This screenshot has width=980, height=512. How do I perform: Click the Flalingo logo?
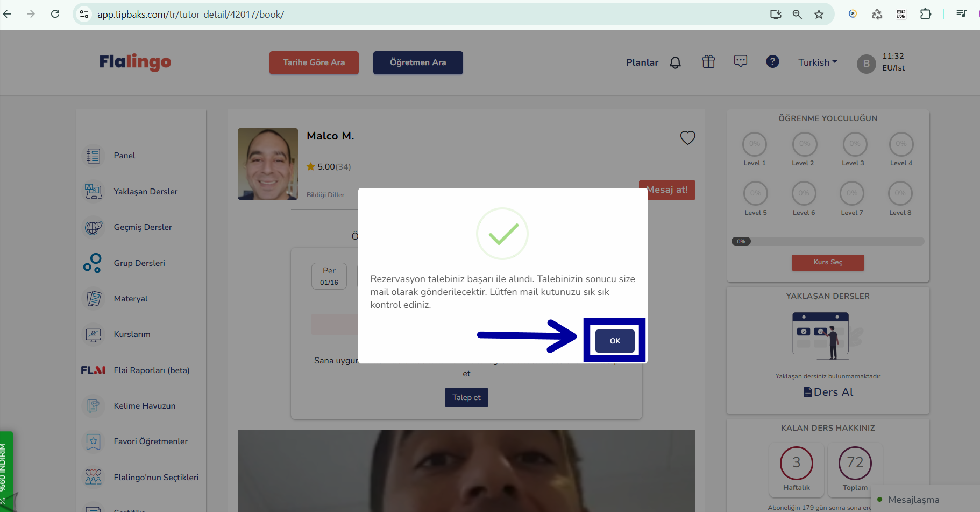coord(135,62)
